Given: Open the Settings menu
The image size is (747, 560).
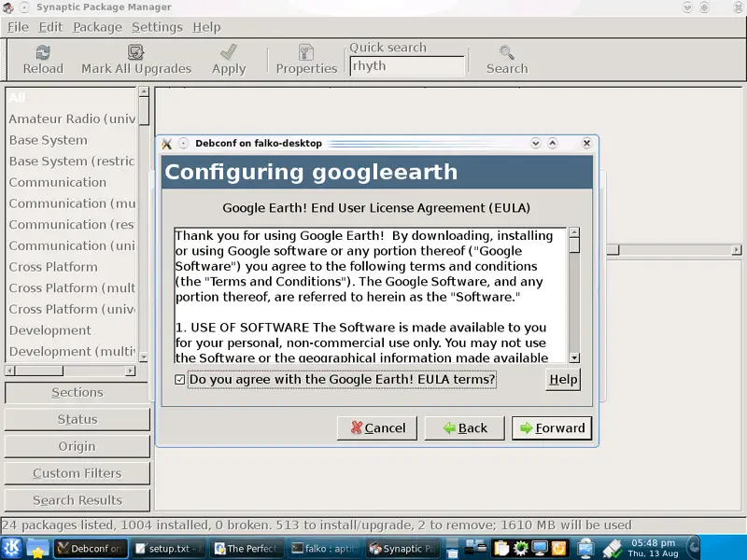Looking at the screenshot, I should 157,27.
